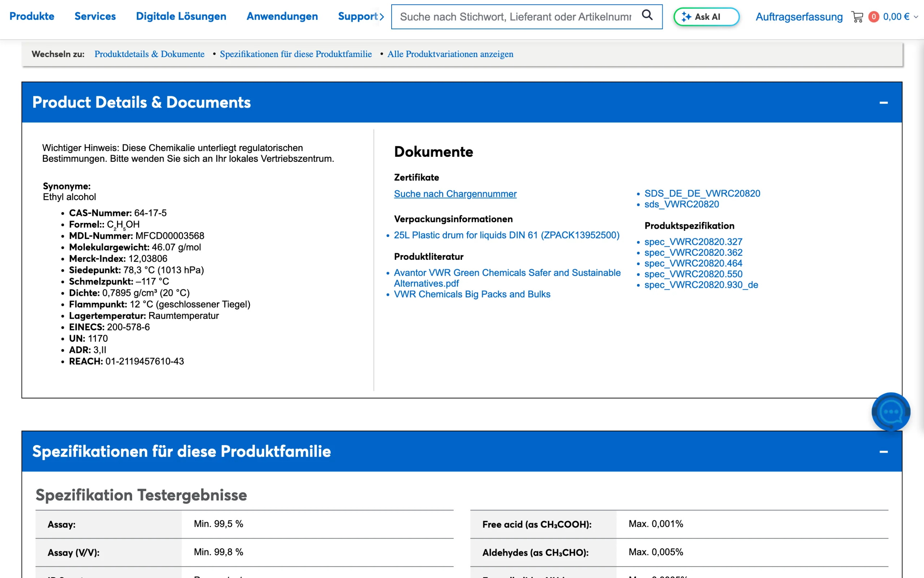Select the MDL-Nummer MFCD00003568 text

pos(170,236)
